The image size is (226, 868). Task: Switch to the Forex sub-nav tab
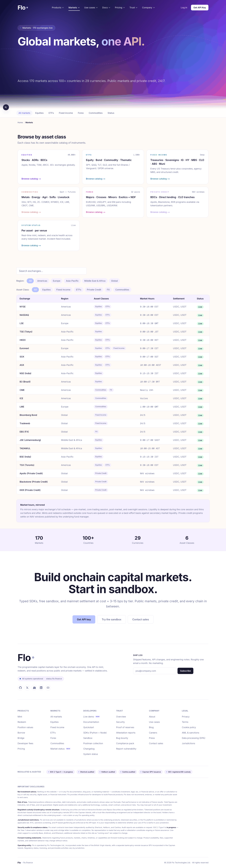click(81, 113)
